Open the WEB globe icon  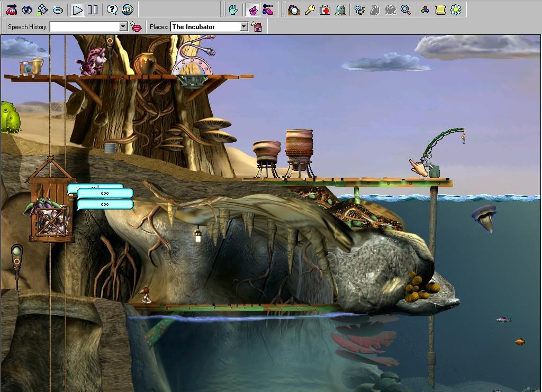click(128, 10)
